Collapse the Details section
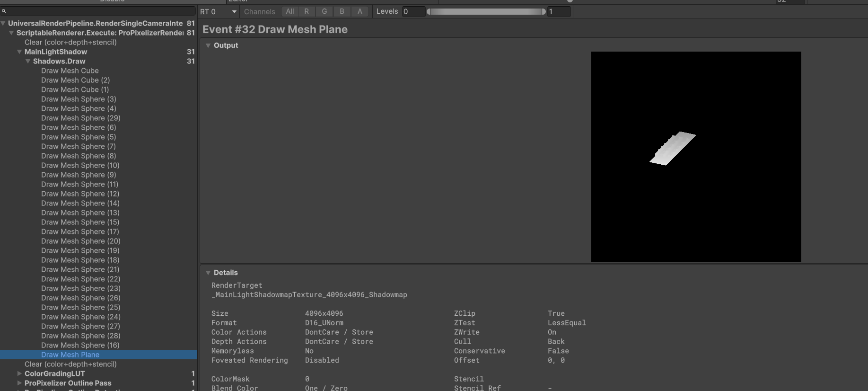 coord(208,273)
